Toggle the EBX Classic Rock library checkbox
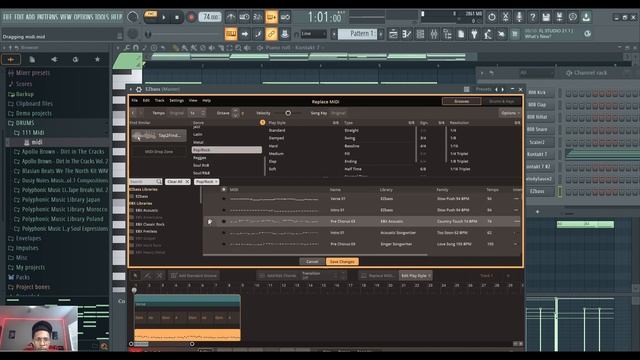Viewport: 640px width, 360px height. click(131, 224)
